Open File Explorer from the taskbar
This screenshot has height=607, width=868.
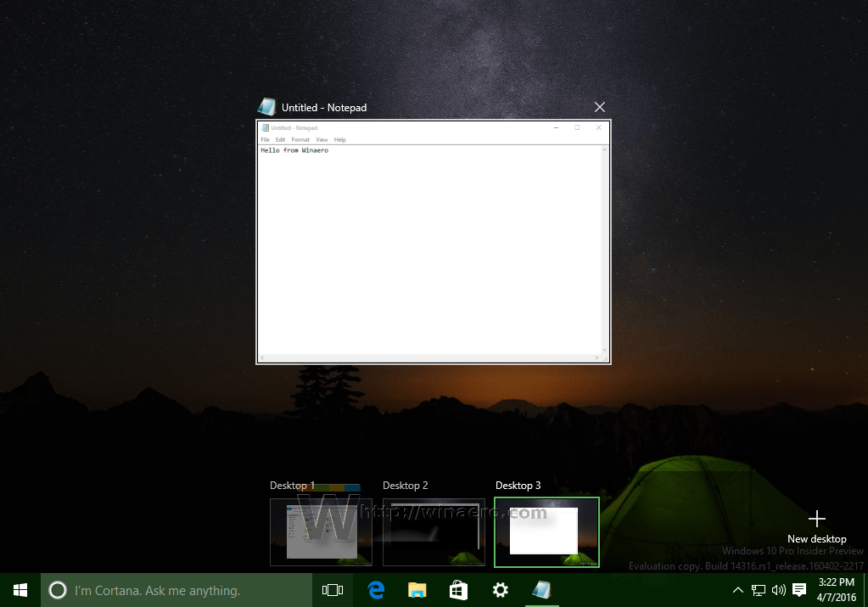416,589
